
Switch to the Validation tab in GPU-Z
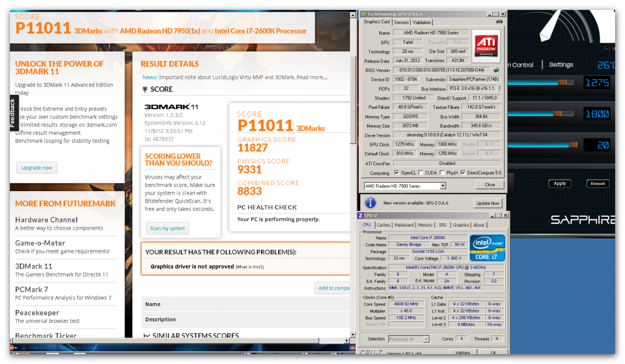click(422, 22)
